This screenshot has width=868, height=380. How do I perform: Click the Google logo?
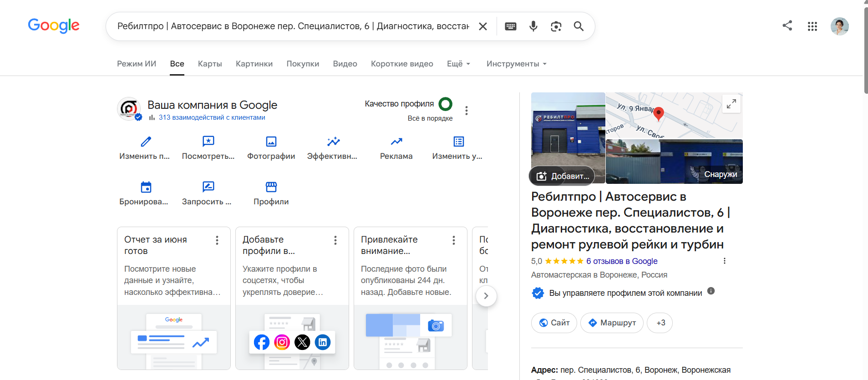(x=54, y=26)
